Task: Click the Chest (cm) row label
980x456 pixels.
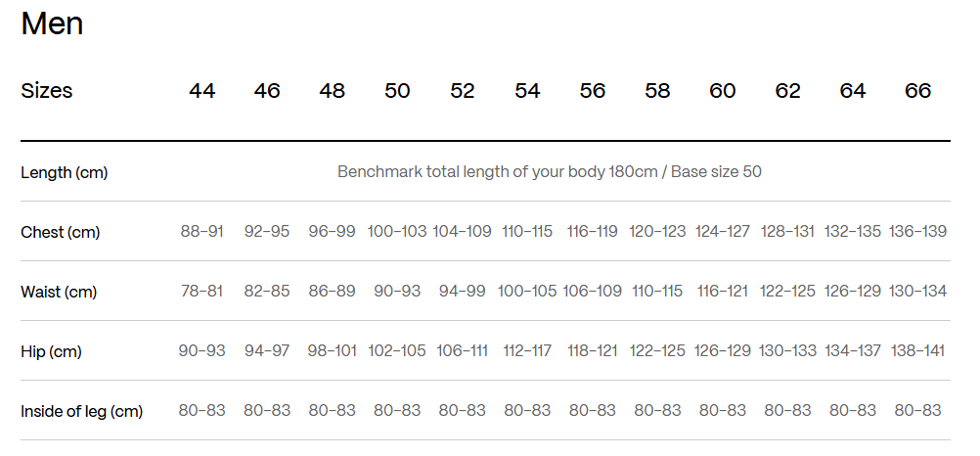Action: [60, 233]
